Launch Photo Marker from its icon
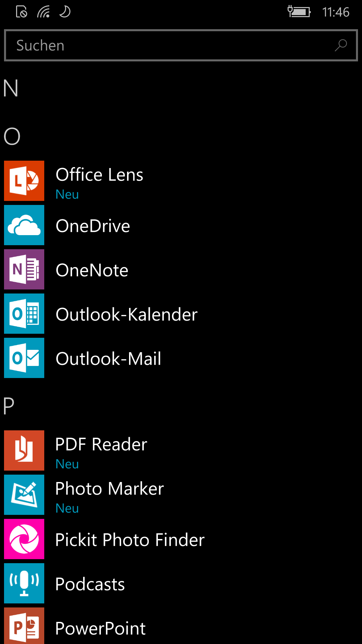362x644 pixels. tap(24, 495)
